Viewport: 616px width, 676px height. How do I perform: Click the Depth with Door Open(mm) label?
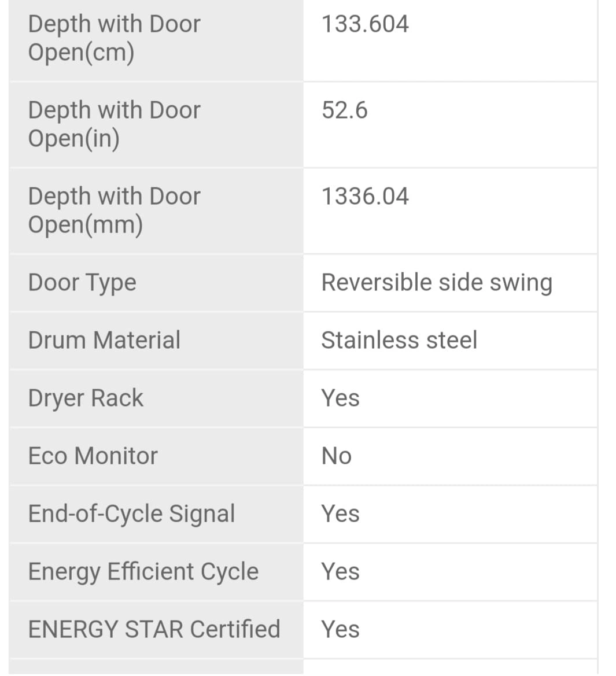(114, 210)
